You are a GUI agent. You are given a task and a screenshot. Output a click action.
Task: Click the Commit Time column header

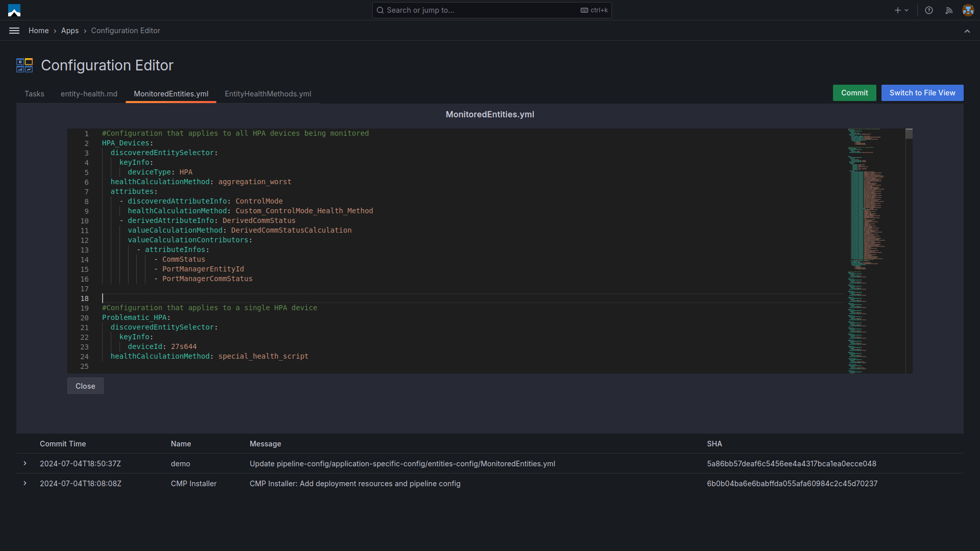click(63, 444)
